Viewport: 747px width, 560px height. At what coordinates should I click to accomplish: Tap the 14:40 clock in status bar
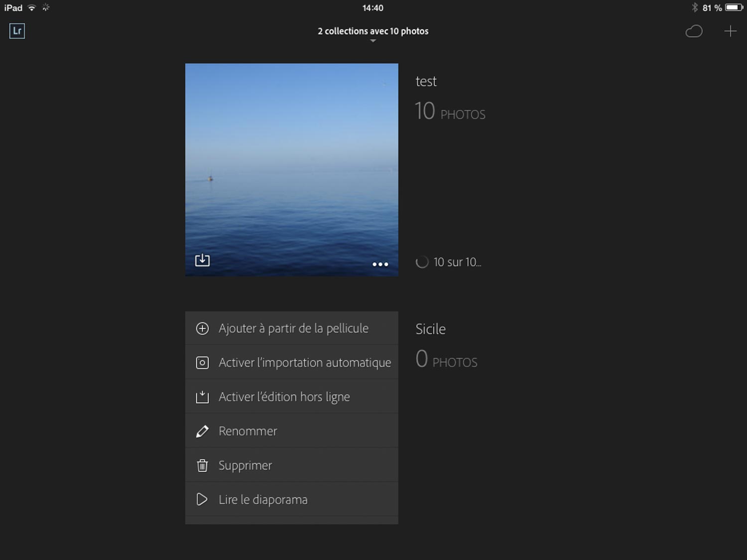(x=373, y=8)
